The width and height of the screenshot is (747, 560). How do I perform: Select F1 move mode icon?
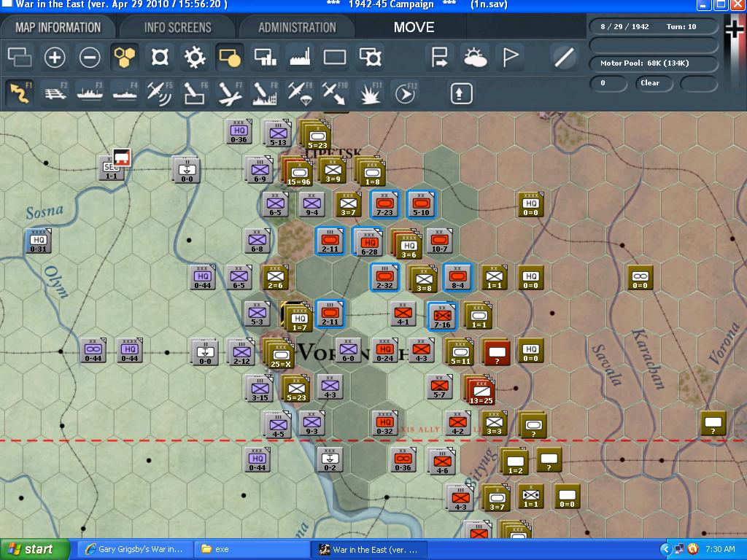[x=20, y=93]
